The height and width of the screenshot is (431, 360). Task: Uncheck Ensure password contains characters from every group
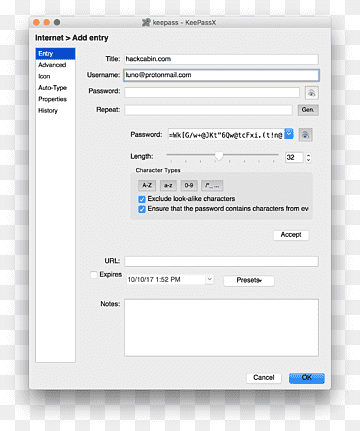(142, 209)
